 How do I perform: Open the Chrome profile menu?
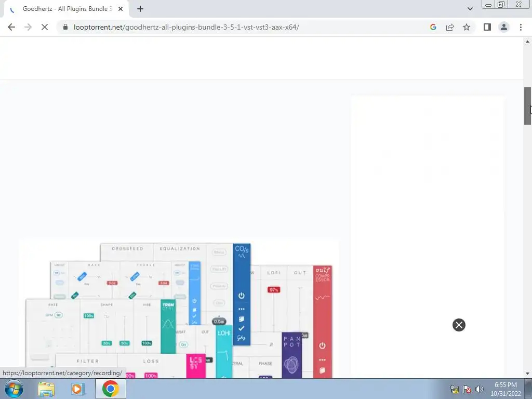pos(504,27)
